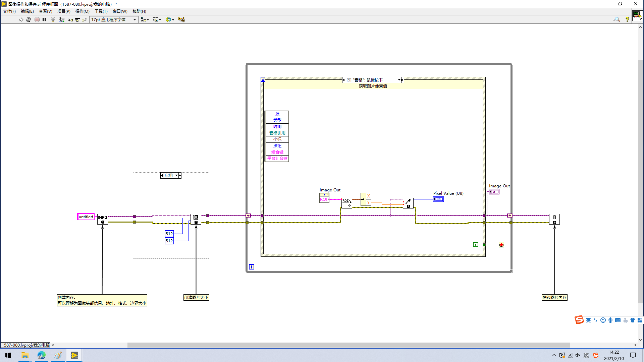Abort execution with the red stop icon
644x362 pixels.
[x=37, y=19]
